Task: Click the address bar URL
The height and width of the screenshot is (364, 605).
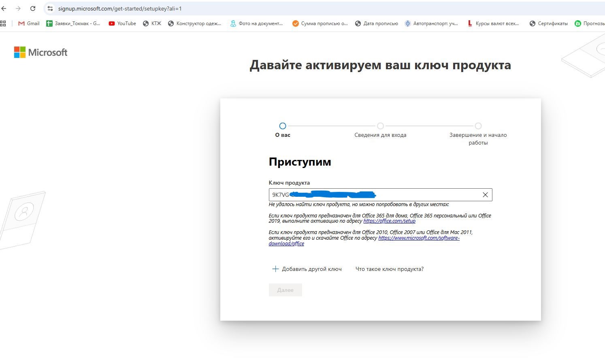Action: [x=120, y=9]
